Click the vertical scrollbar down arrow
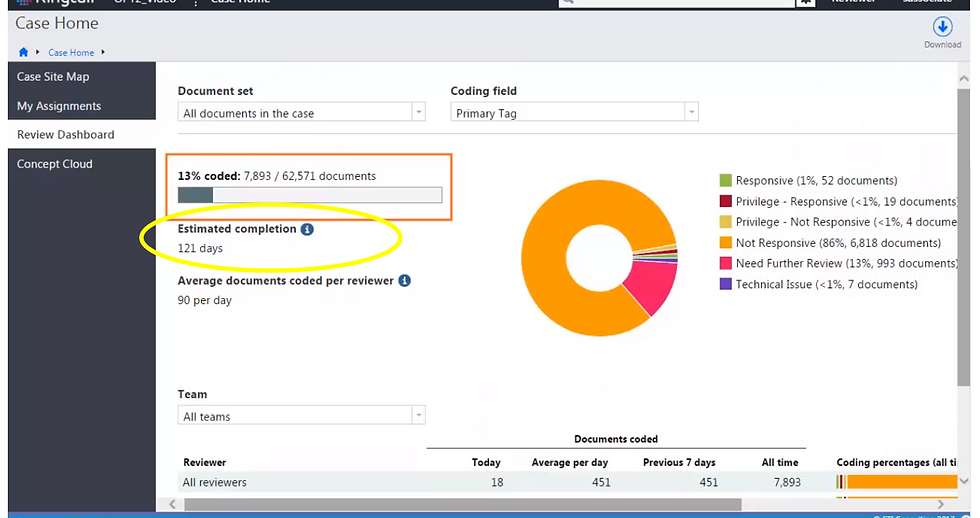This screenshot has width=980, height=518. 963,481
